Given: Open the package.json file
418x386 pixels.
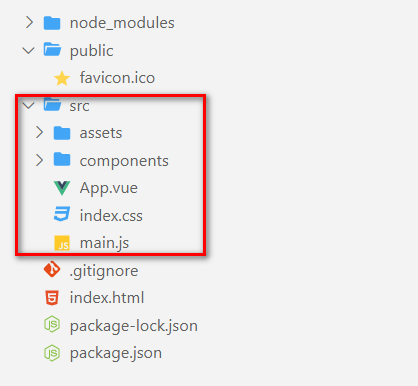Looking at the screenshot, I should pyautogui.click(x=116, y=353).
